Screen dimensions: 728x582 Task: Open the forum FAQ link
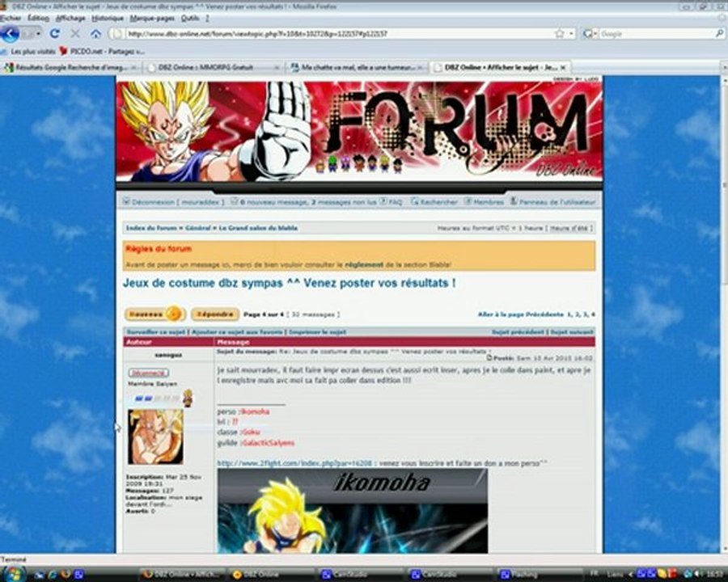point(395,202)
